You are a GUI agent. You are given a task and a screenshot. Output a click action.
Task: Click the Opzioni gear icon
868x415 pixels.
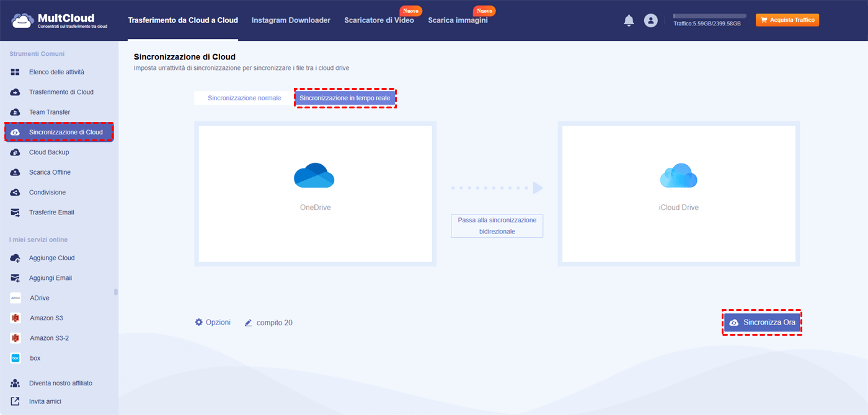(199, 322)
